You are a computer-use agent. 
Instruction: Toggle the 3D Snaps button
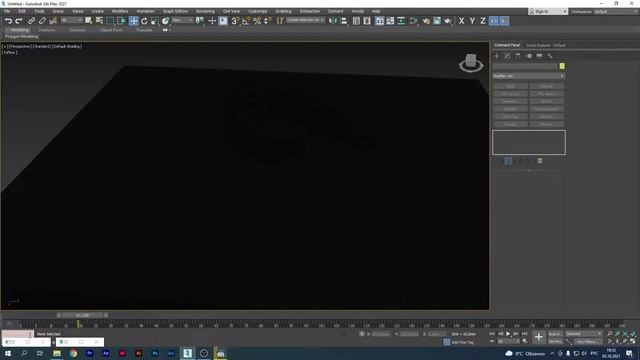tap(235, 21)
